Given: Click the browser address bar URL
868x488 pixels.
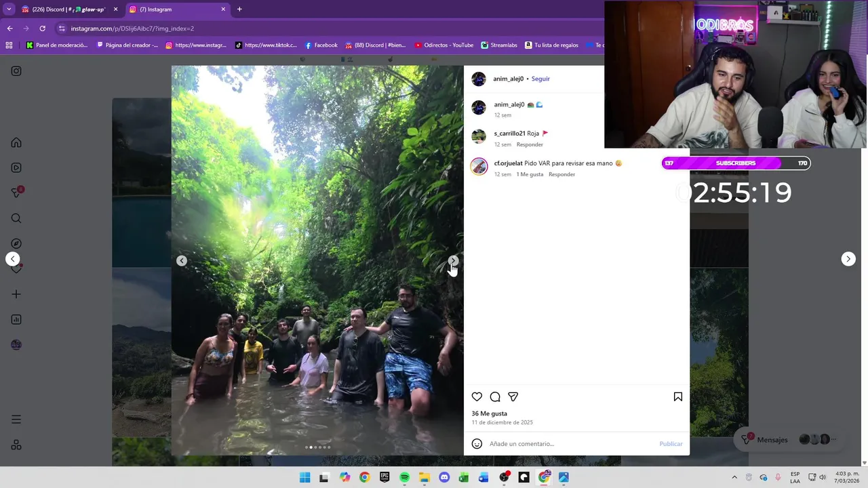Looking at the screenshot, I should (132, 28).
